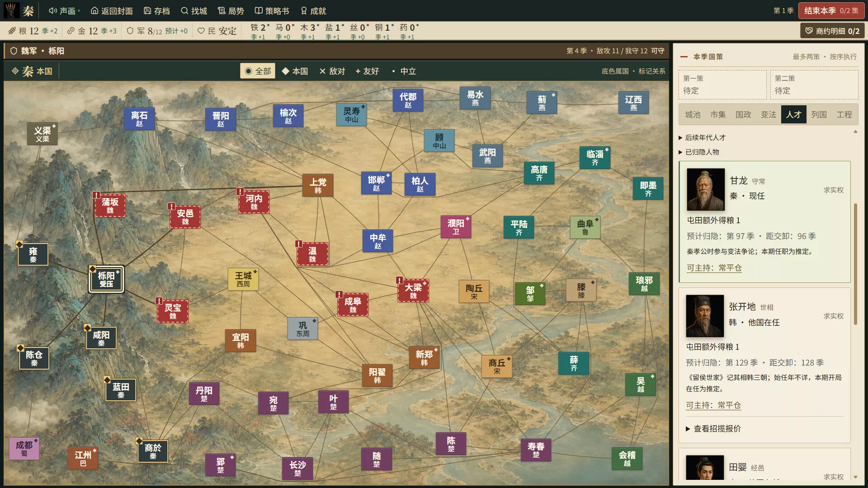Viewport: 868px width, 488px height.
Task: Select the 邯郸 Zhao city node
Action: tap(376, 183)
